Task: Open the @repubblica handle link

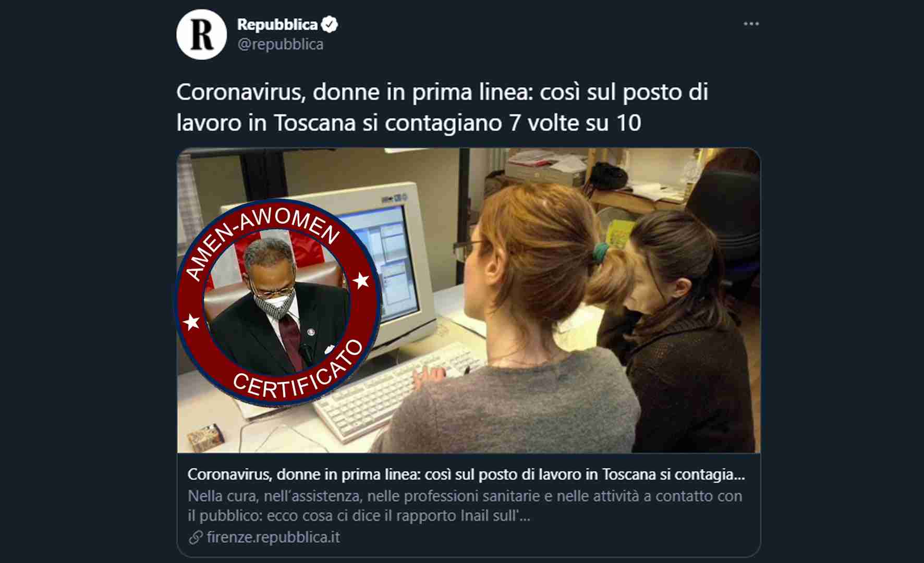Action: click(280, 44)
